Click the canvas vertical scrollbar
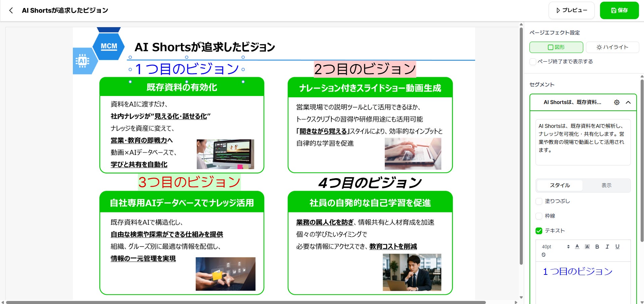Image resolution: width=644 pixels, height=304 pixels. click(521, 146)
